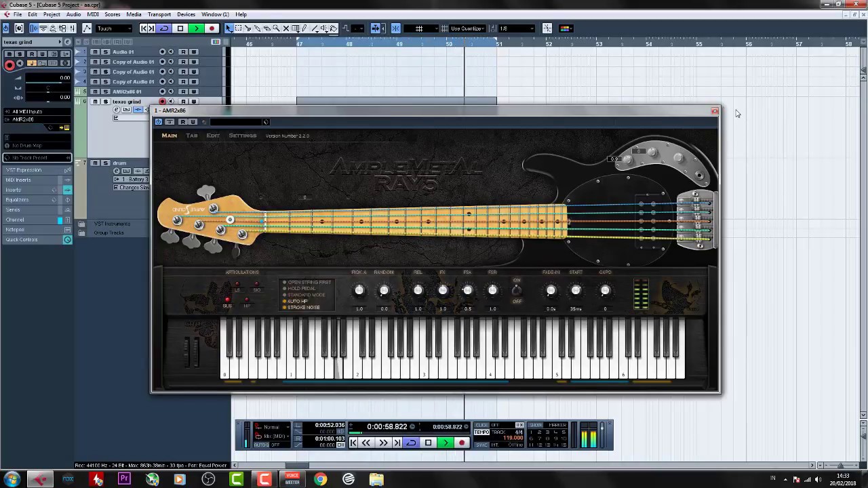Image resolution: width=868 pixels, height=488 pixels.
Task: Click SHOW markers button in transport panel
Action: coord(535,425)
